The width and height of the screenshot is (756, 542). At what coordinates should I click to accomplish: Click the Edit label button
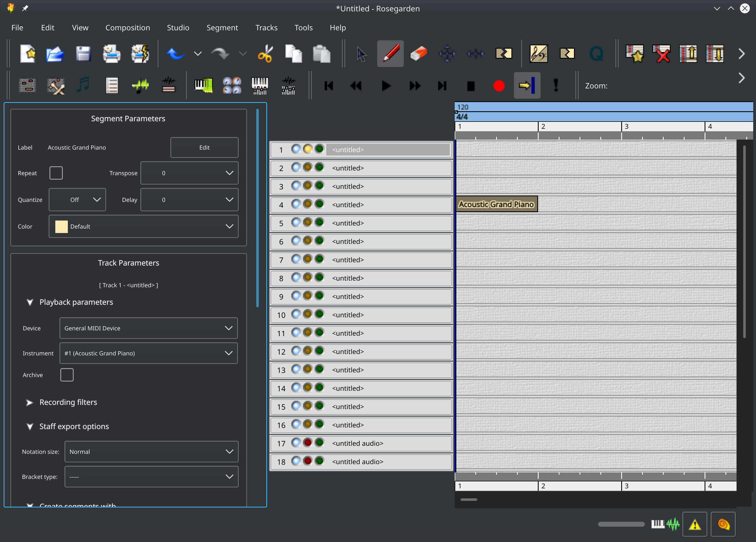tap(204, 147)
